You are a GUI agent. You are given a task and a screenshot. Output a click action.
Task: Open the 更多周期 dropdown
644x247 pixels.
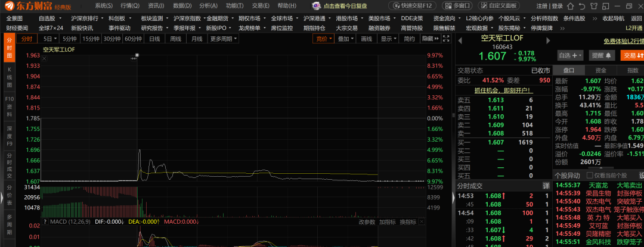pyautogui.click(x=224, y=39)
